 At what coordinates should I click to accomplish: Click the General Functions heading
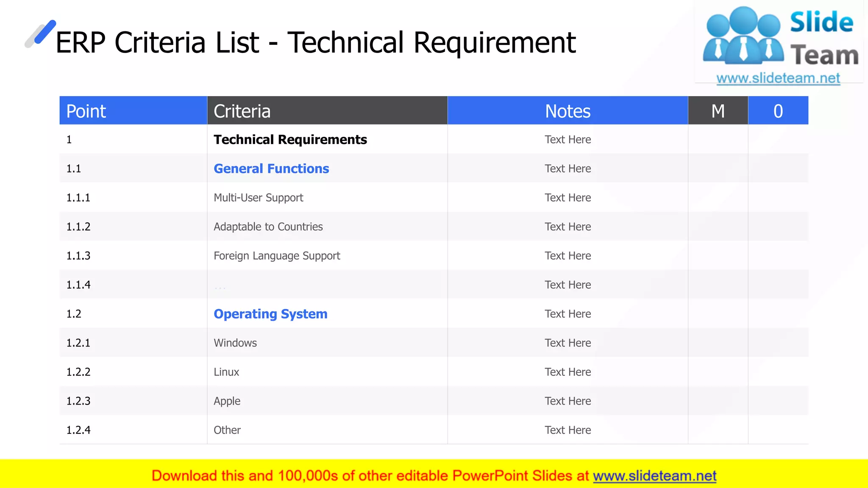pyautogui.click(x=271, y=169)
